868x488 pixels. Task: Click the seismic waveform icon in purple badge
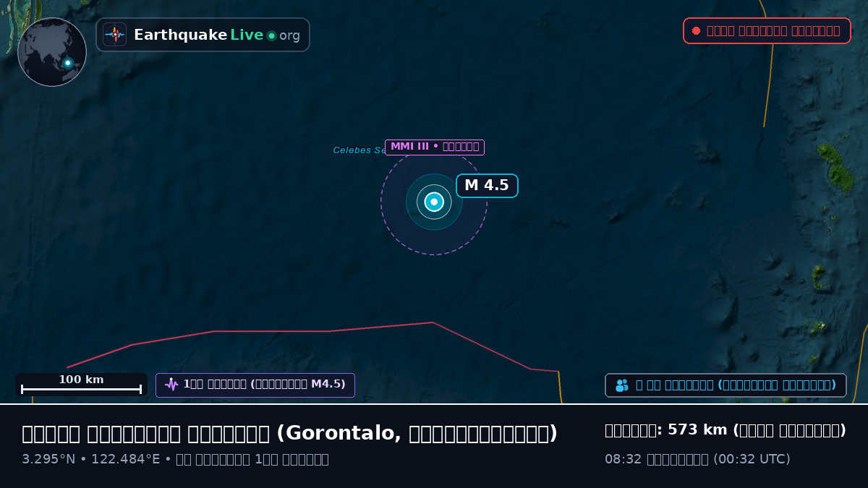(x=171, y=385)
